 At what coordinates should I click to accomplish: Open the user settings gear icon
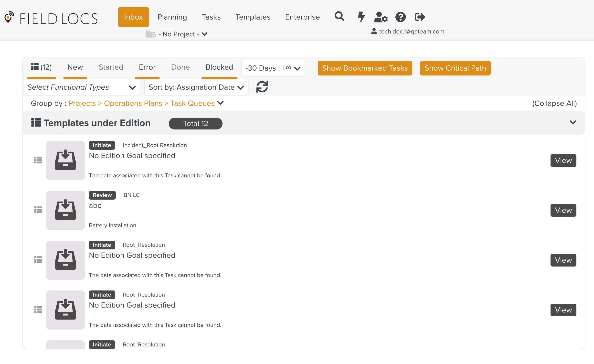(x=381, y=17)
